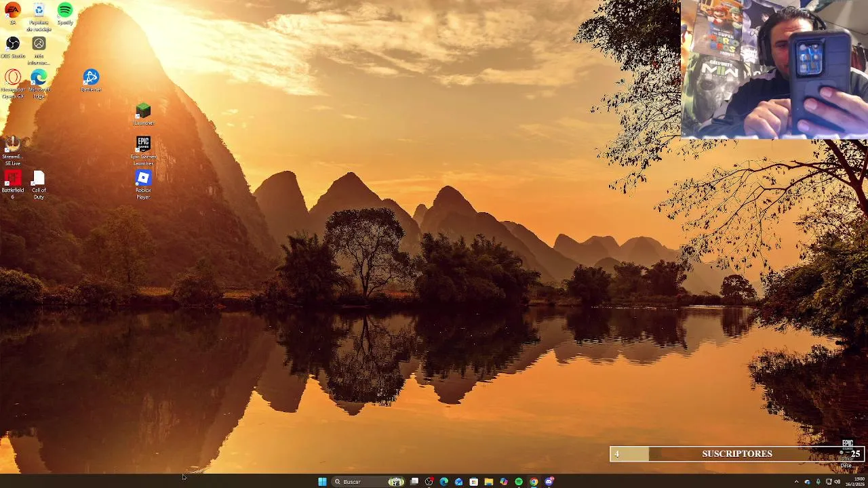This screenshot has height=488, width=868.
Task: Open Opera GX from the taskbar
Action: [429, 482]
